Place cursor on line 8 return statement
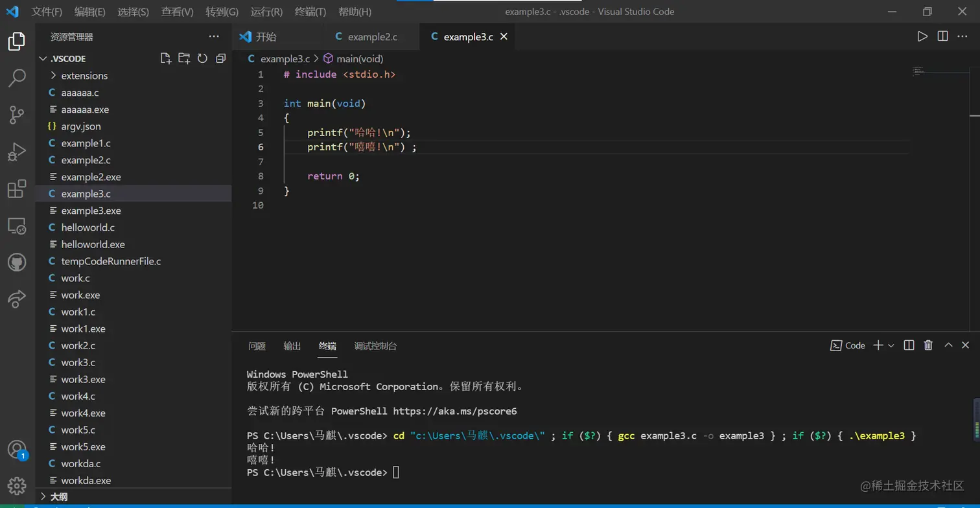The height and width of the screenshot is (508, 980). point(333,176)
